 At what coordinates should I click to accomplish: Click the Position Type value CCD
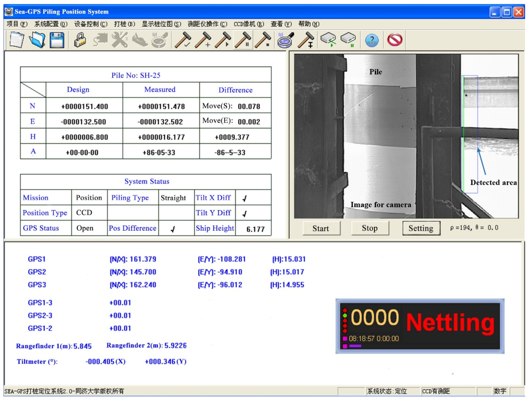coord(84,213)
